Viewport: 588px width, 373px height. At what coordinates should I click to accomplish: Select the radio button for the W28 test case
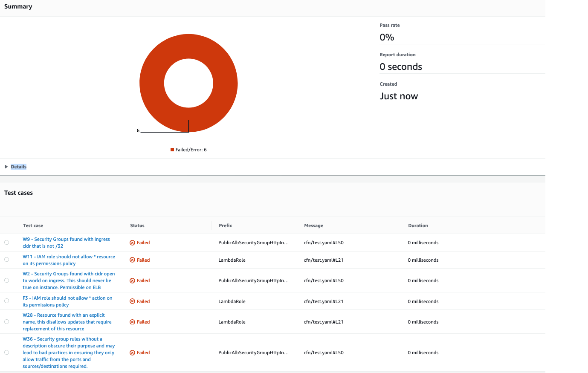pos(6,321)
